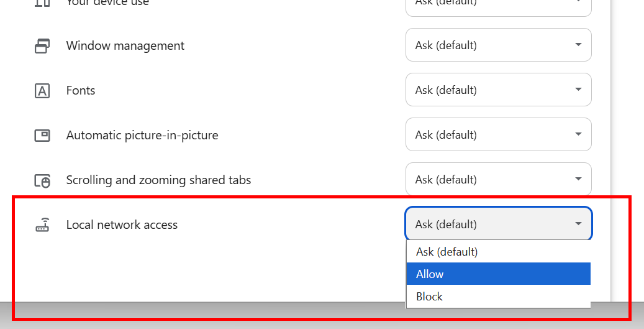
Task: Open the Scrolling and zooming shared tabs dropdown
Action: coord(498,180)
